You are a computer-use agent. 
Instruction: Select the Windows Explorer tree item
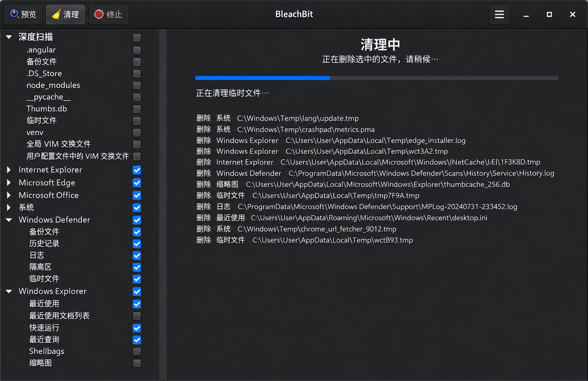tap(52, 291)
